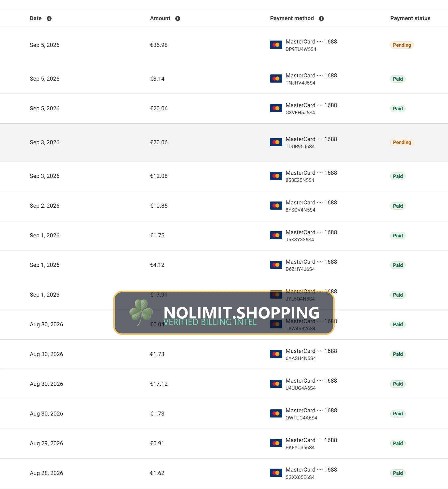Select the Sep 2, 2026 €10.85 row
Image resolution: width=448 pixels, height=489 pixels.
(224, 206)
